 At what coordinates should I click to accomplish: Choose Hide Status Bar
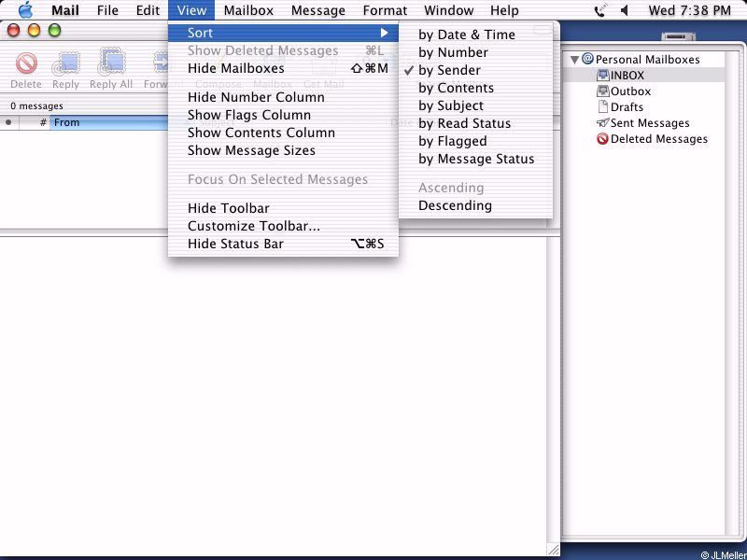(x=284, y=244)
